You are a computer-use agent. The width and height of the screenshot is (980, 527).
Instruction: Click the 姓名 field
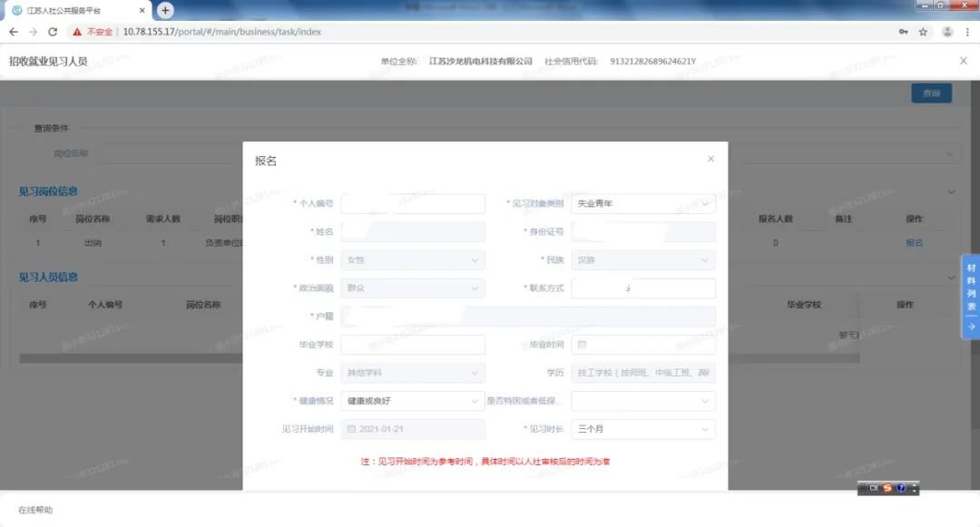coord(413,231)
